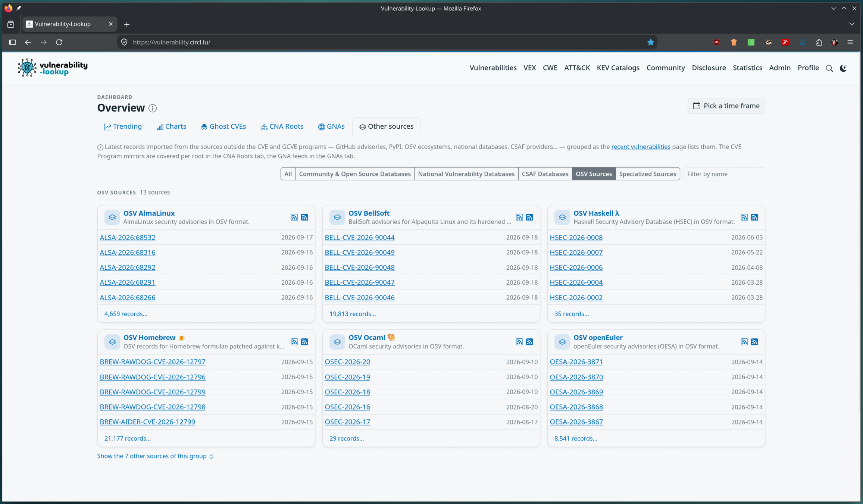
Task: Select National Vulnerability Databases filter
Action: click(466, 174)
